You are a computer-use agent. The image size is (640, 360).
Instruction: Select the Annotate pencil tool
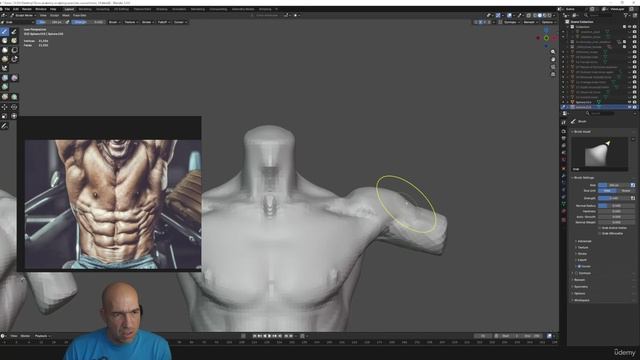(x=4, y=126)
